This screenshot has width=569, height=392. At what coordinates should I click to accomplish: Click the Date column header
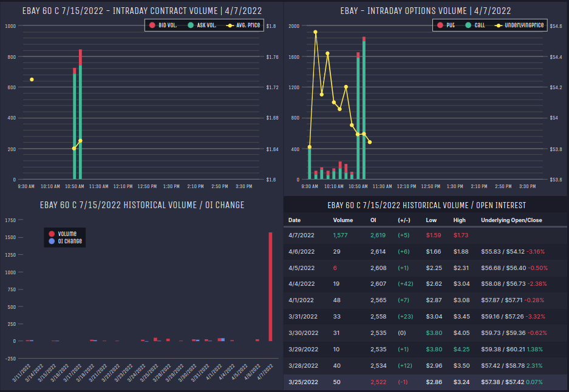(295, 220)
